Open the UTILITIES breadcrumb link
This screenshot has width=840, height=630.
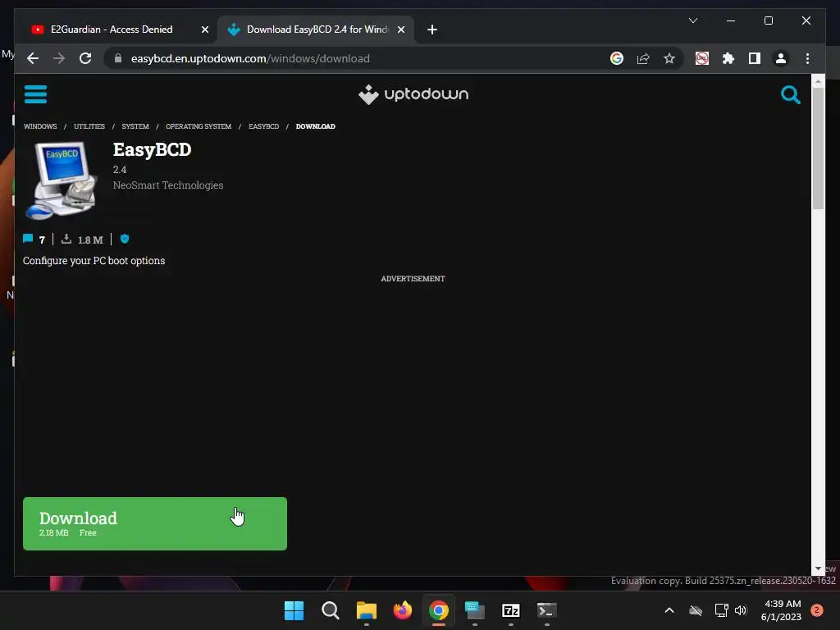[x=89, y=126]
